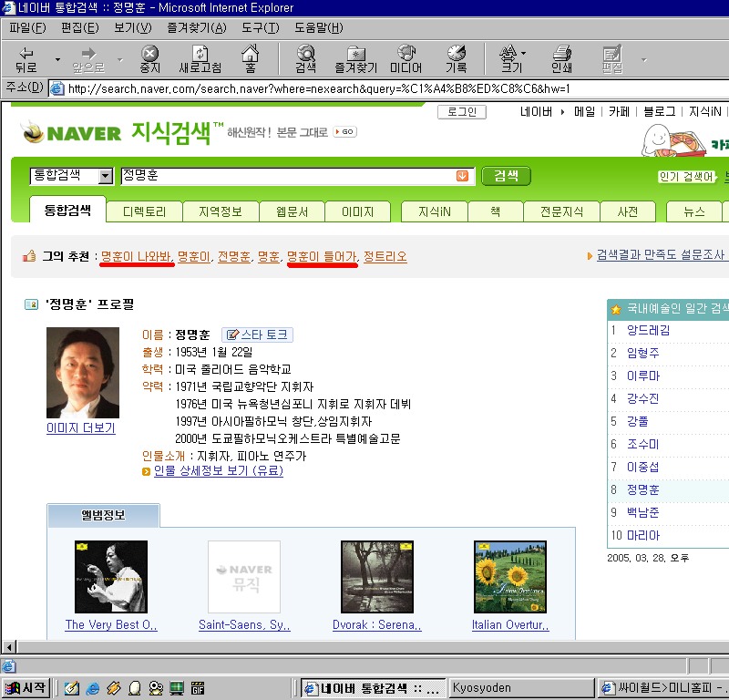Stop page loading with 중지 icon

click(149, 59)
